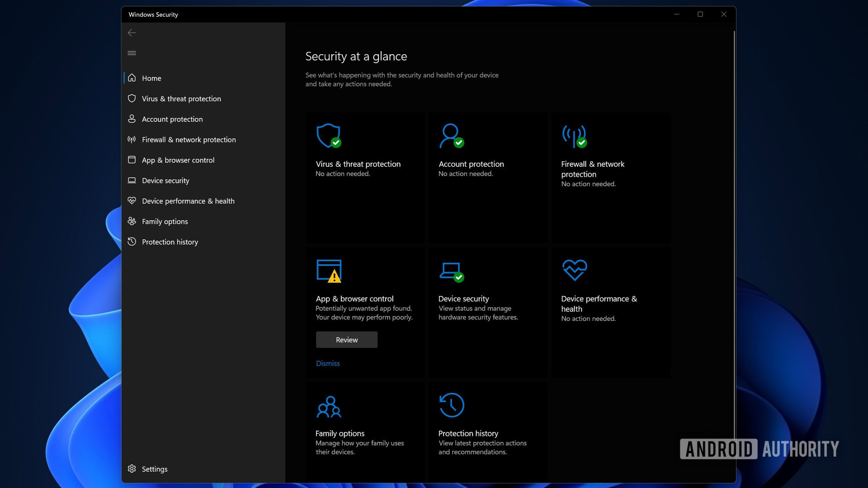Open the large Device security laptop tile icon

pos(451,272)
